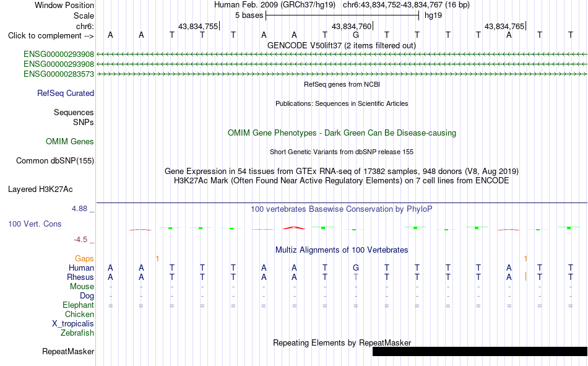Click the gray T mismatch in Rhesus row
Image resolution: width=588 pixels, height=366 pixels.
(356, 277)
